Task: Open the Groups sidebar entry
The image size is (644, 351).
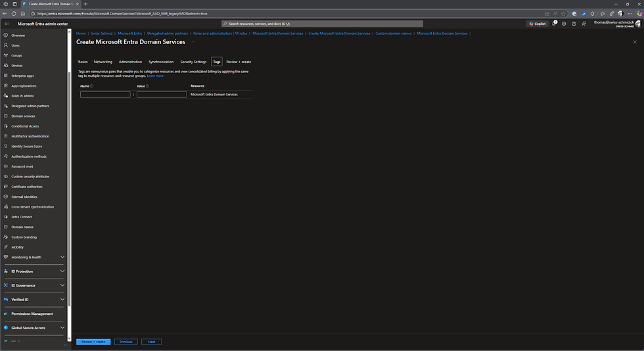Action: pos(17,55)
